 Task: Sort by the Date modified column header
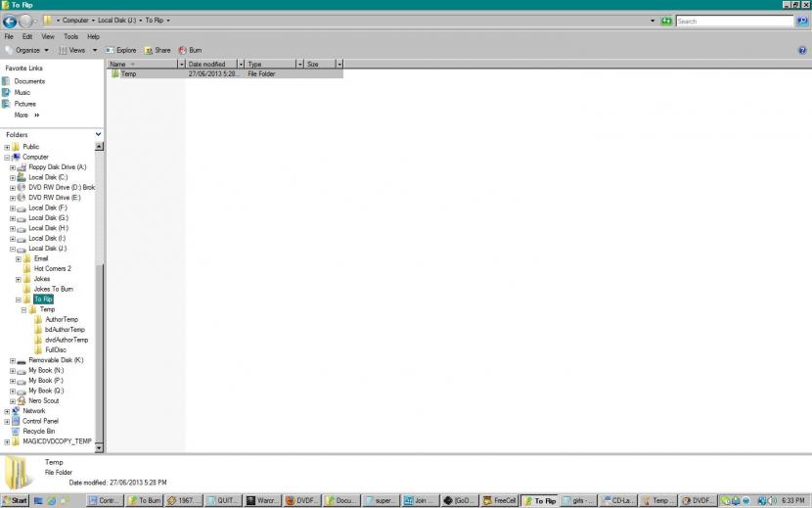211,64
